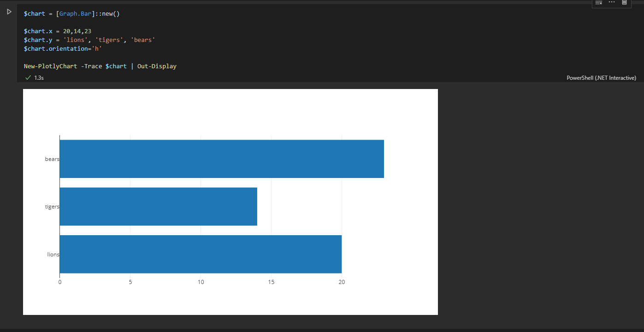Select the bears bar in the chart
This screenshot has height=332, width=644.
(x=221, y=159)
